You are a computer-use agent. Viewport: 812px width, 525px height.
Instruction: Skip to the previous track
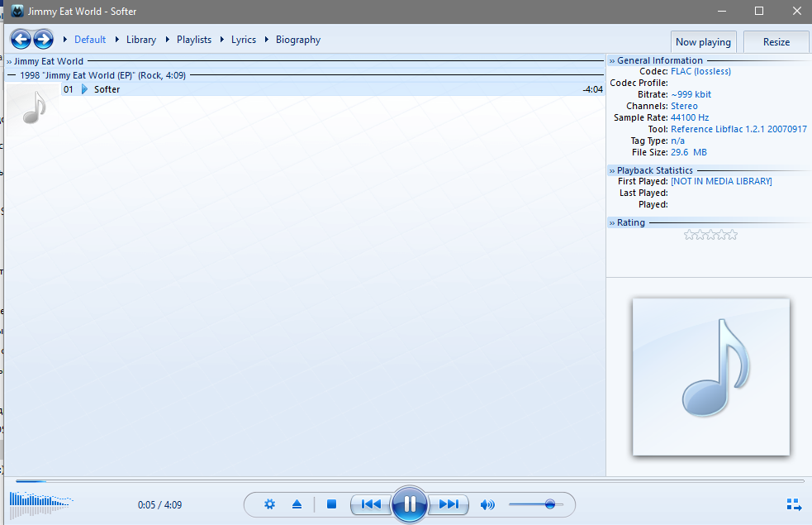pyautogui.click(x=371, y=504)
